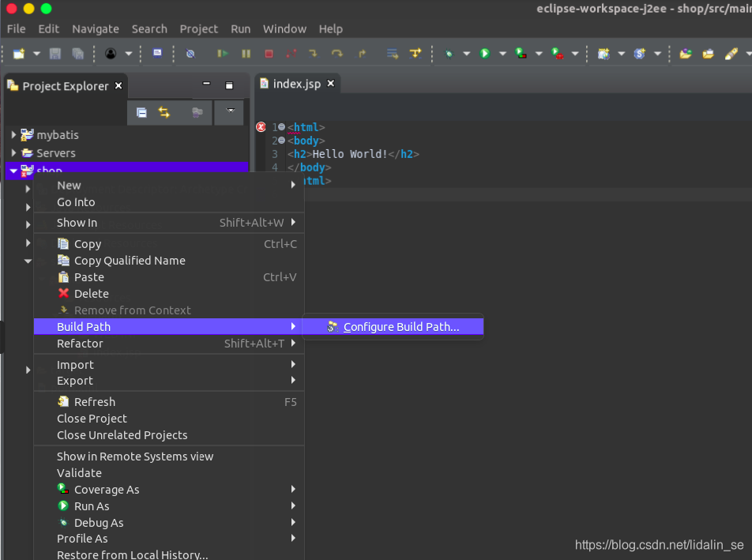Click the Suspend (pause) debug icon

pos(246,53)
